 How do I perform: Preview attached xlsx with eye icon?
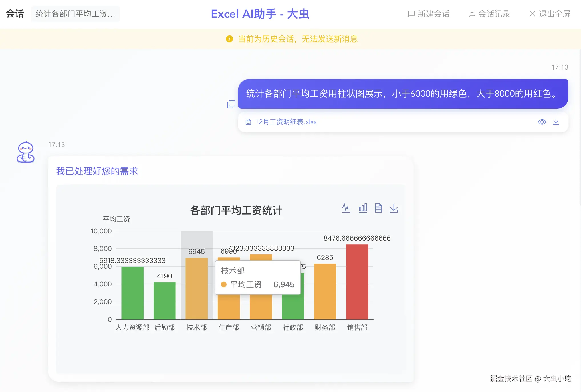(542, 122)
